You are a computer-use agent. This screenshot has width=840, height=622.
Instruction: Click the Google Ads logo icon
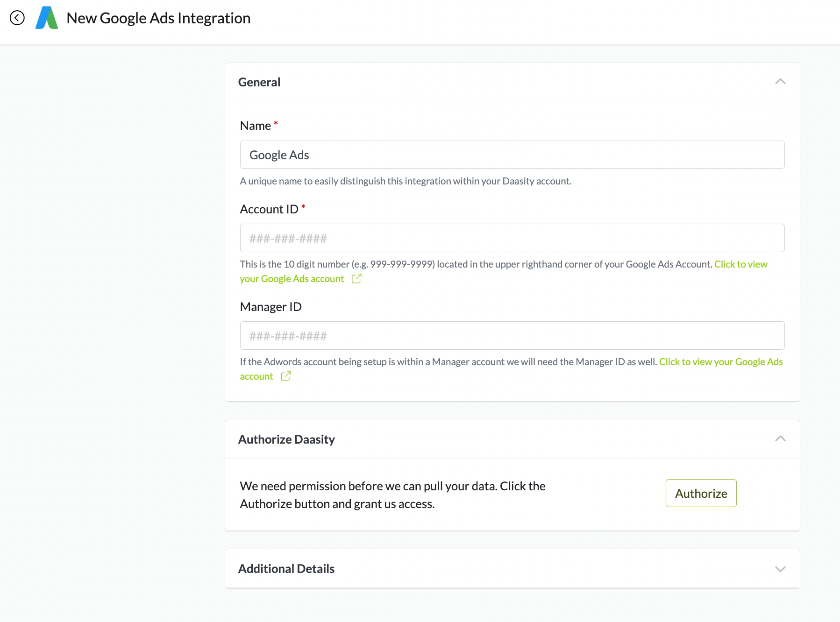pyautogui.click(x=47, y=18)
